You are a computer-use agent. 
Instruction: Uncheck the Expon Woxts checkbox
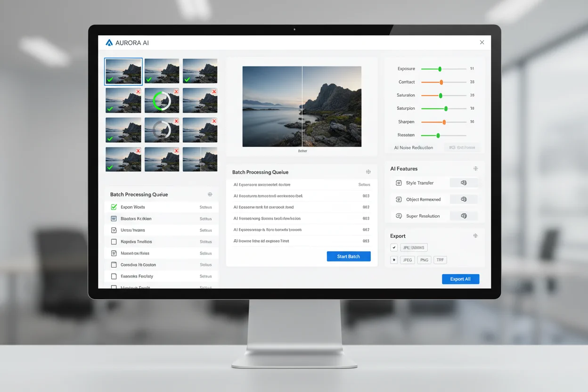pos(114,207)
